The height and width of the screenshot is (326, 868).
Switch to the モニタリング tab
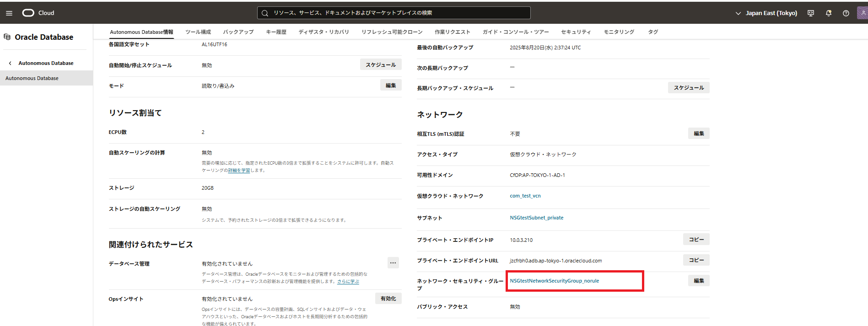(619, 32)
